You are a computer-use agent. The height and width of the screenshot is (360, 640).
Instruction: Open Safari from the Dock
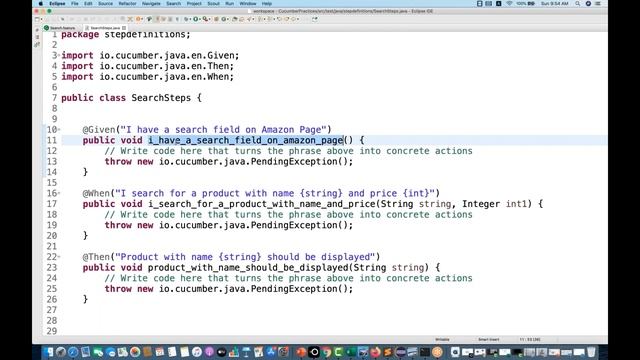[x=73, y=352]
